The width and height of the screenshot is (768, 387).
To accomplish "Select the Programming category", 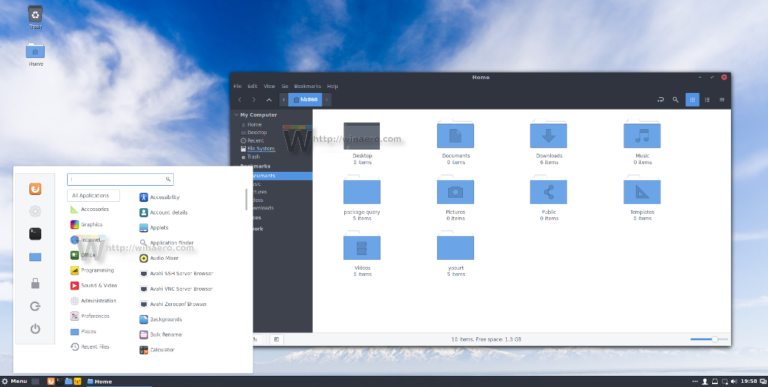I will pyautogui.click(x=92, y=270).
